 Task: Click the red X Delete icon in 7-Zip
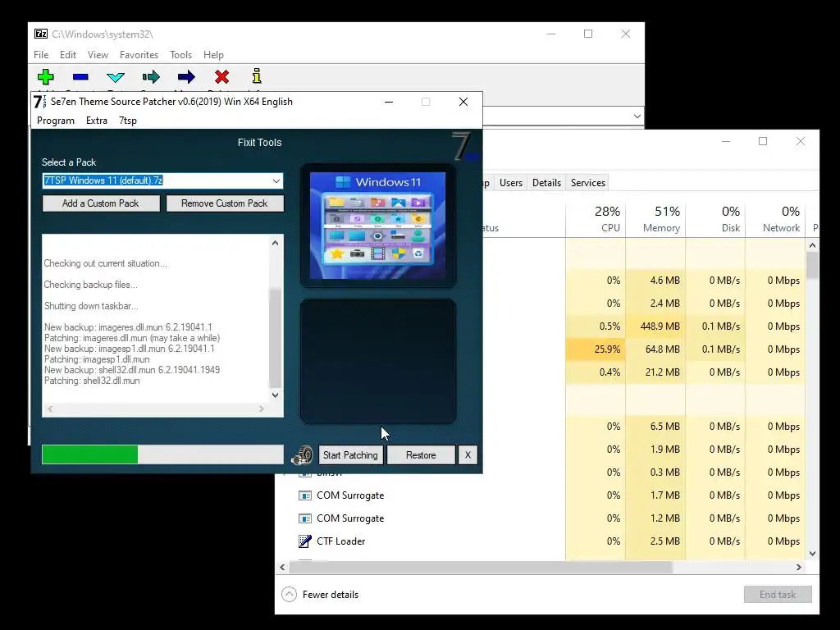pos(221,77)
